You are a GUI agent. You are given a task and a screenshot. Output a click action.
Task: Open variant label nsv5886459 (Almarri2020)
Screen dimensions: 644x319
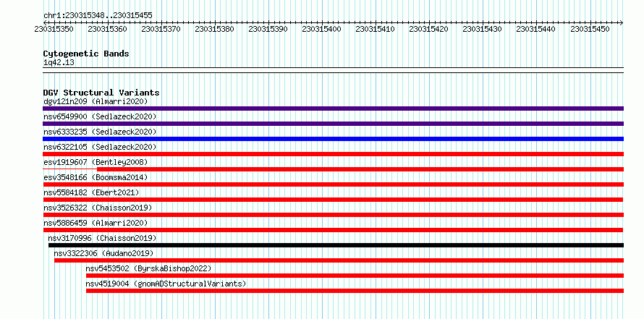(x=96, y=223)
